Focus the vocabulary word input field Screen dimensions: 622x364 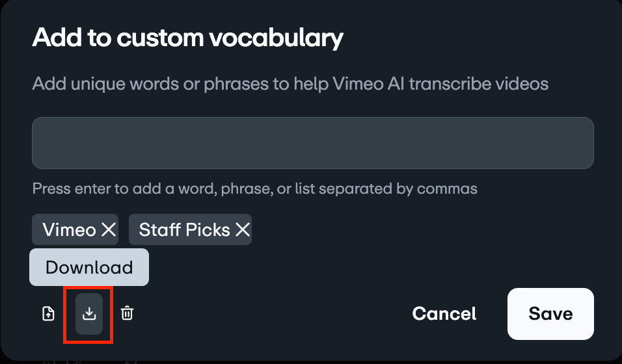[x=313, y=143]
